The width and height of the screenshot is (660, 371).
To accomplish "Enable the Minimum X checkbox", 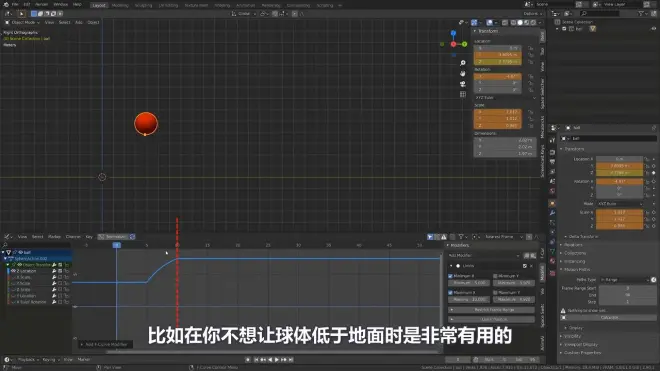I will point(450,276).
